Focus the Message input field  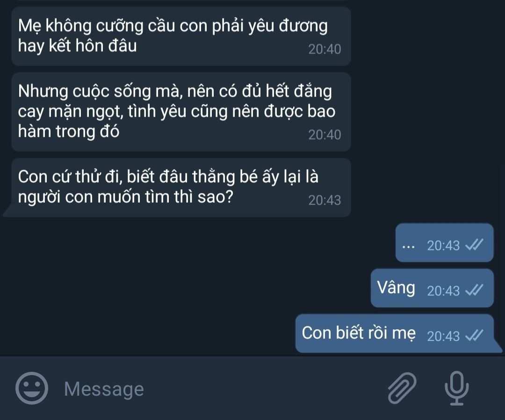[x=219, y=389]
